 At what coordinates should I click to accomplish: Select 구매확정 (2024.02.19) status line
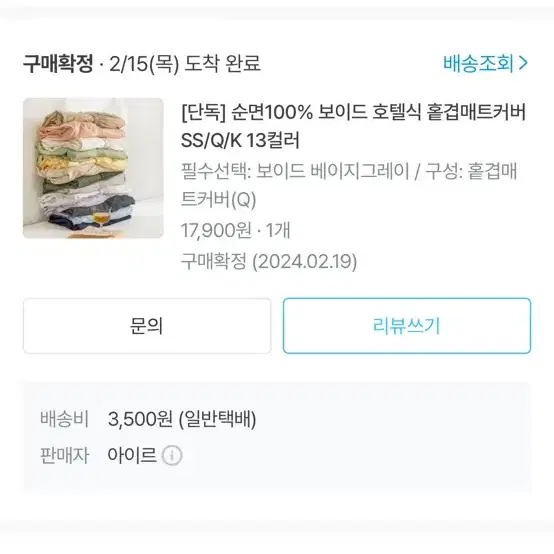(269, 261)
